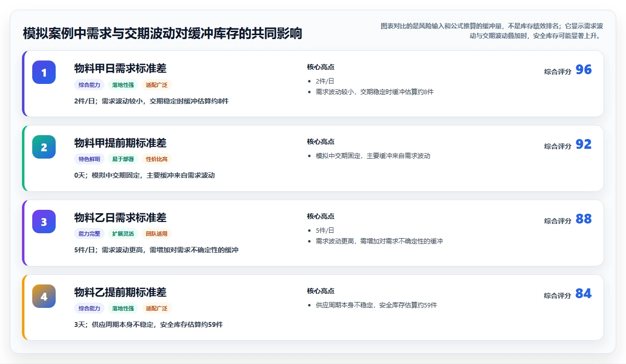
Task: Click the bold summary 3天；供应周期本身不稳定
Action: point(148,324)
